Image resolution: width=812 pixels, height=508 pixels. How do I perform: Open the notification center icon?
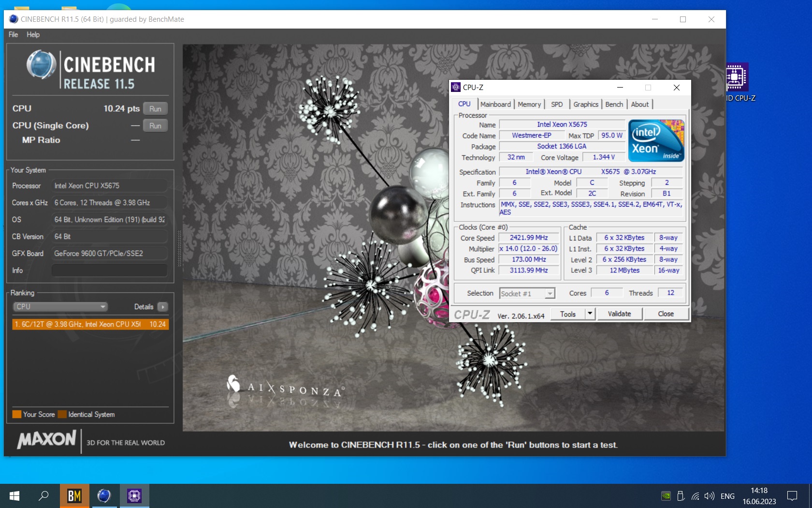(x=792, y=496)
